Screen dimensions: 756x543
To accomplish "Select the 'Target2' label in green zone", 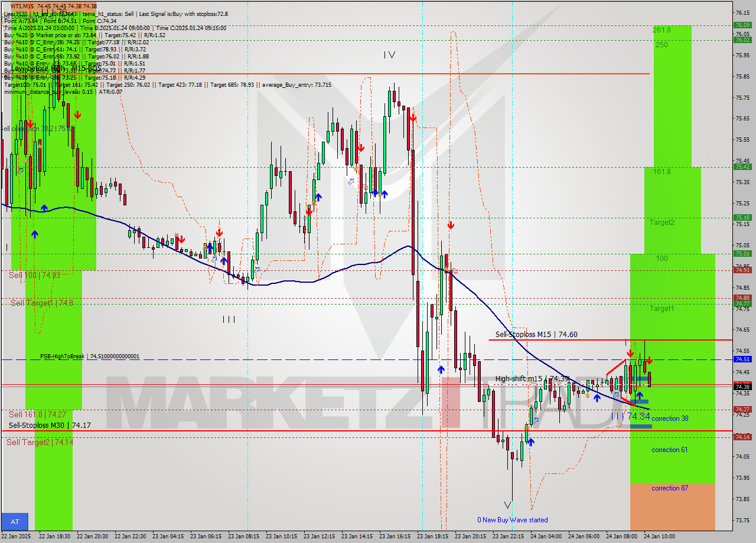I will 662,223.
